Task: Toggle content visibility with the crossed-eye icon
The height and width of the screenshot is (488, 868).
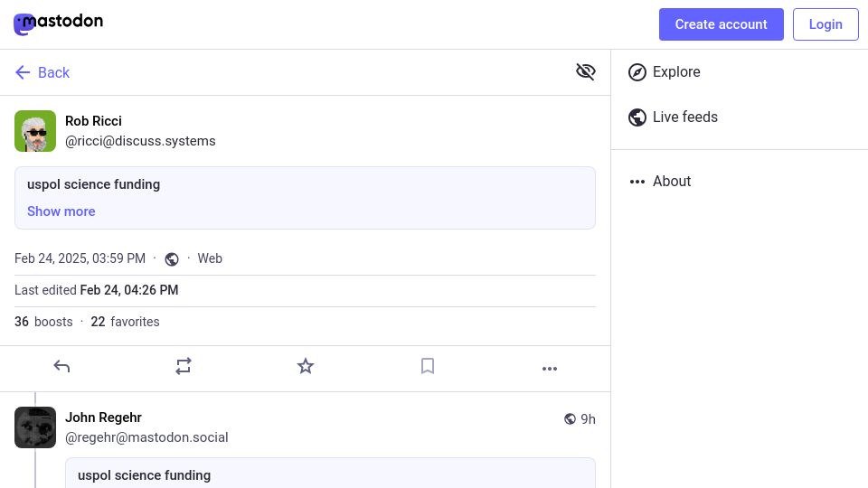Action: (585, 72)
